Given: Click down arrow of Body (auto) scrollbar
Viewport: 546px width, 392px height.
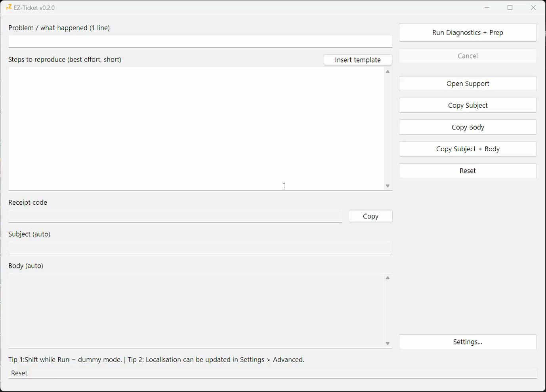Looking at the screenshot, I should coord(388,344).
